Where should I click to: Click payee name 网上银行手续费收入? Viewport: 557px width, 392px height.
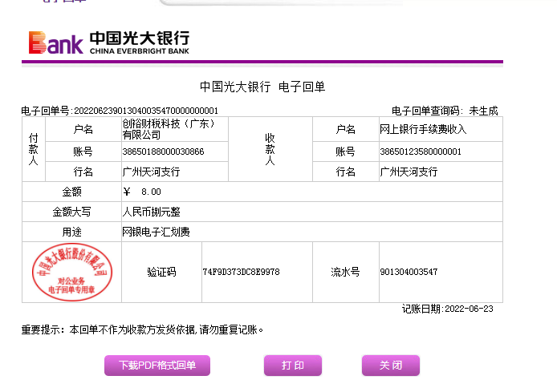422,129
